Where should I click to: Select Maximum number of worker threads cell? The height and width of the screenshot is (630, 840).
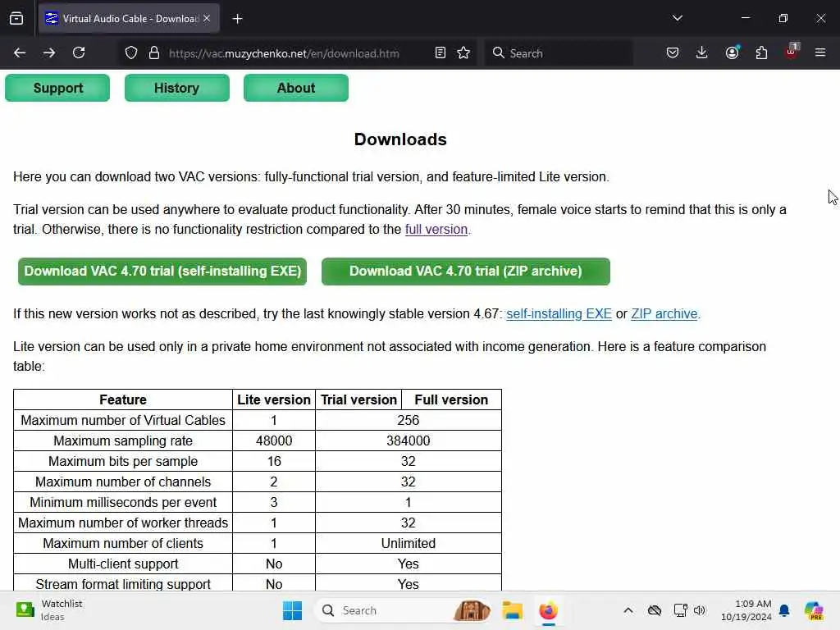pos(123,523)
